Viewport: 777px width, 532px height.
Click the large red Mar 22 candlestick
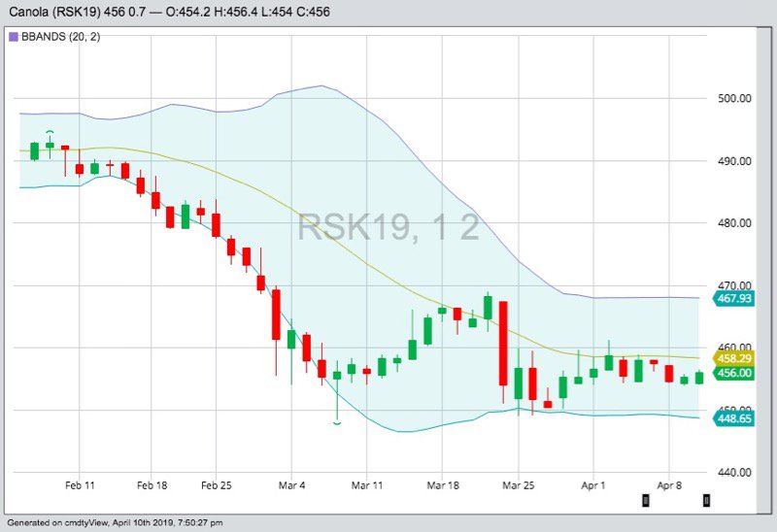click(x=503, y=344)
